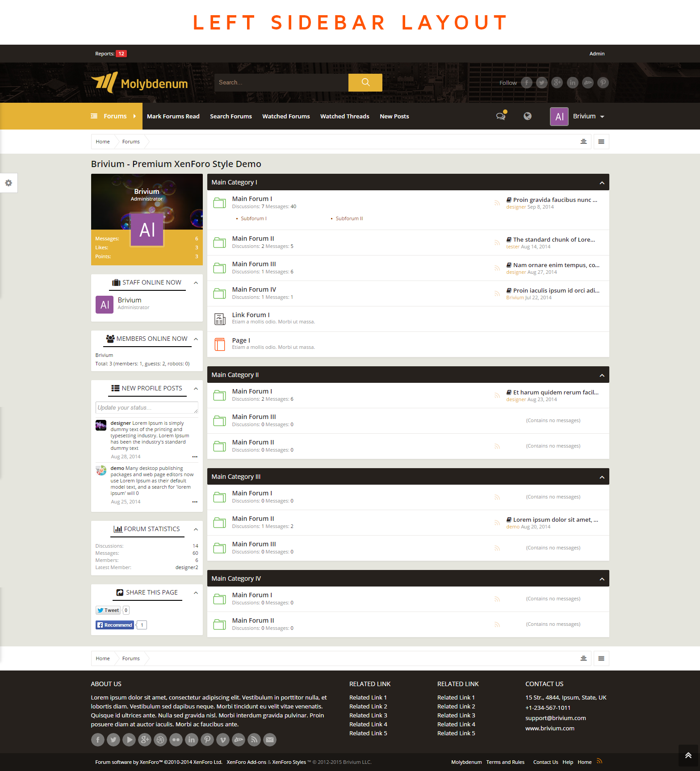This screenshot has height=771, width=700.
Task: Open Terms and Rules footer link
Action: (x=505, y=762)
